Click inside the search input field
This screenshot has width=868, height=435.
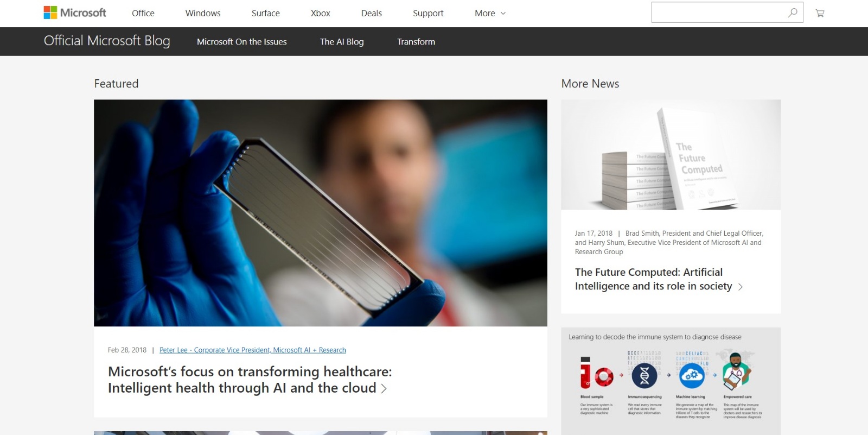tap(719, 12)
